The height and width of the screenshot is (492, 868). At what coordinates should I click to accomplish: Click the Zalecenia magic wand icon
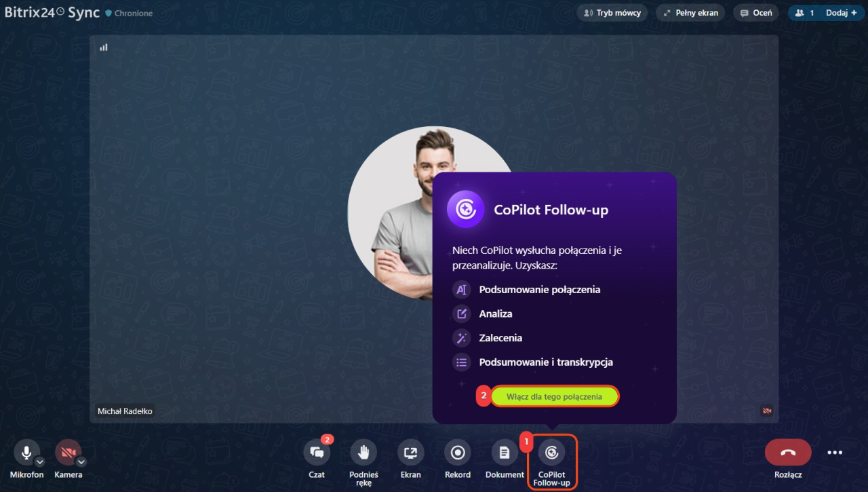pyautogui.click(x=462, y=338)
